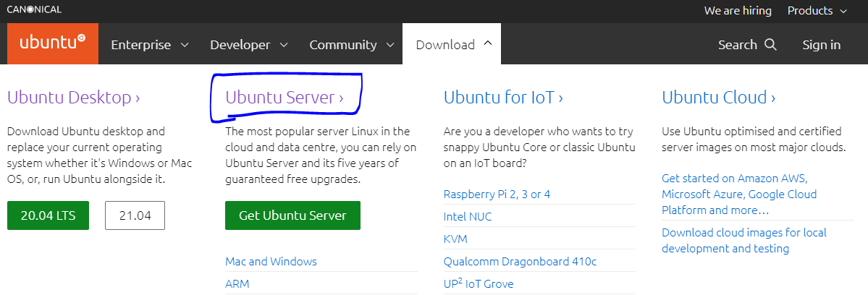Open the Intel NUC link
Viewport: 868px width, 295px height.
coord(468,217)
